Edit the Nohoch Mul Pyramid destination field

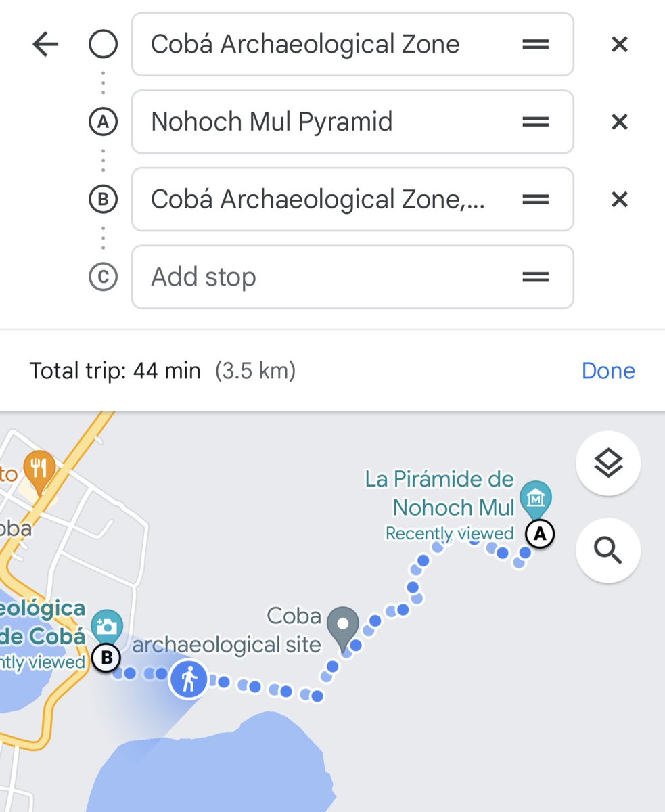(325, 122)
